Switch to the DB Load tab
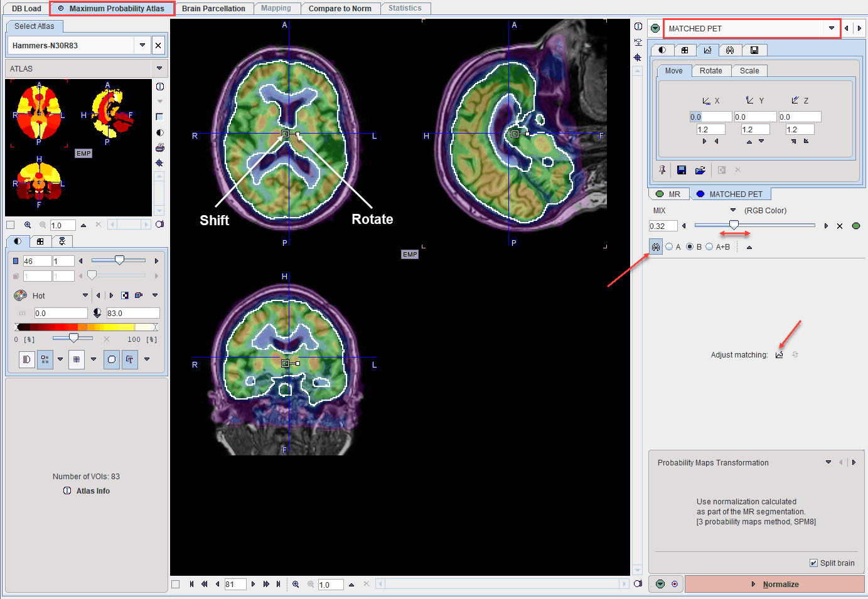 [x=26, y=9]
